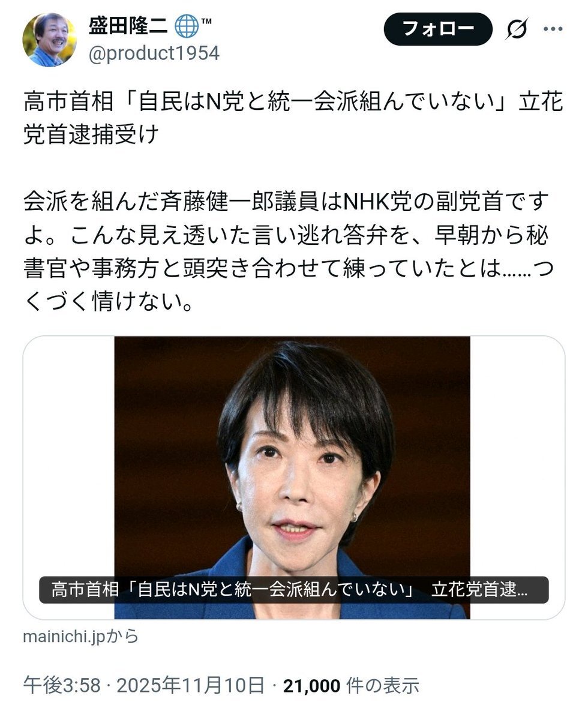
Task: Click the ™ symbol after the globe
Action: coord(206,23)
